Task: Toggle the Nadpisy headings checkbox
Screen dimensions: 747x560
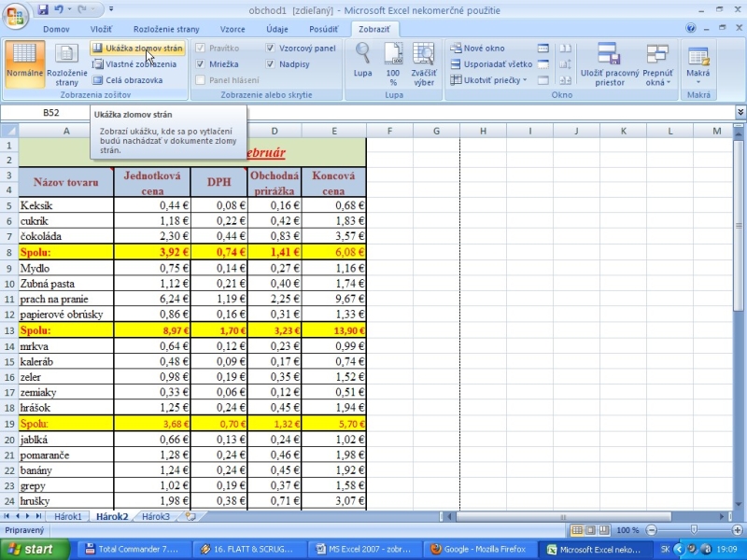Action: (270, 64)
